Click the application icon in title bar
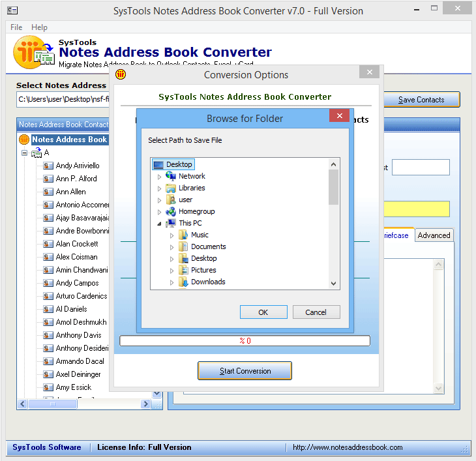This screenshot has height=461, width=476. [x=12, y=10]
